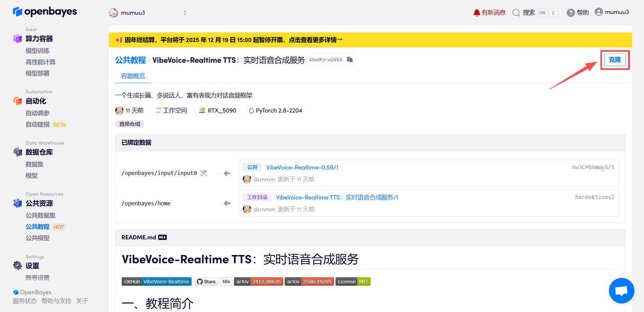The height and width of the screenshot is (312, 644).
Task: Click the 音频合成 tag
Action: pyautogui.click(x=130, y=124)
